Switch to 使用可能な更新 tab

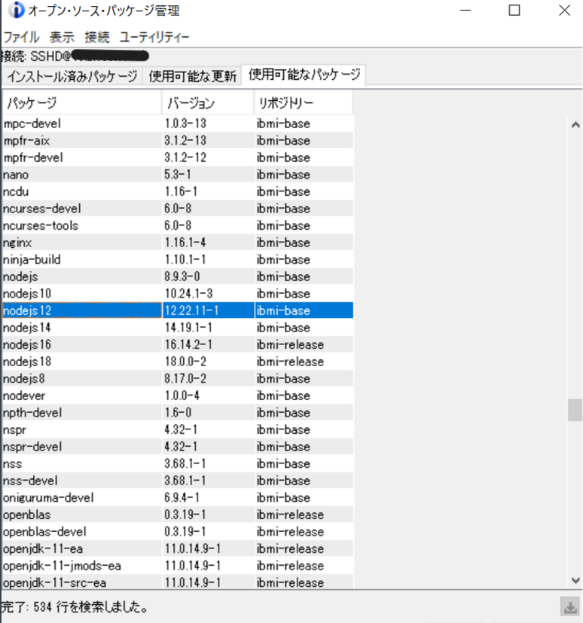pos(192,76)
